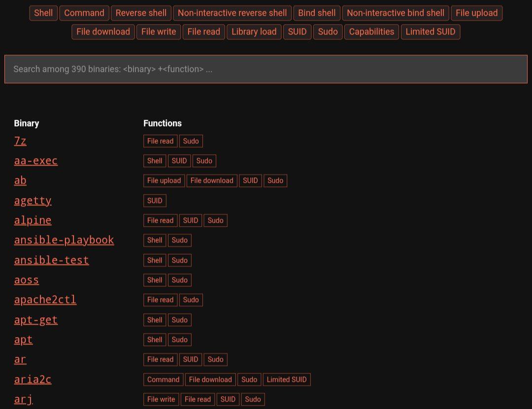Enable the Non-interactive bind shell filter
Screen dimensions: 532x409
point(396,13)
